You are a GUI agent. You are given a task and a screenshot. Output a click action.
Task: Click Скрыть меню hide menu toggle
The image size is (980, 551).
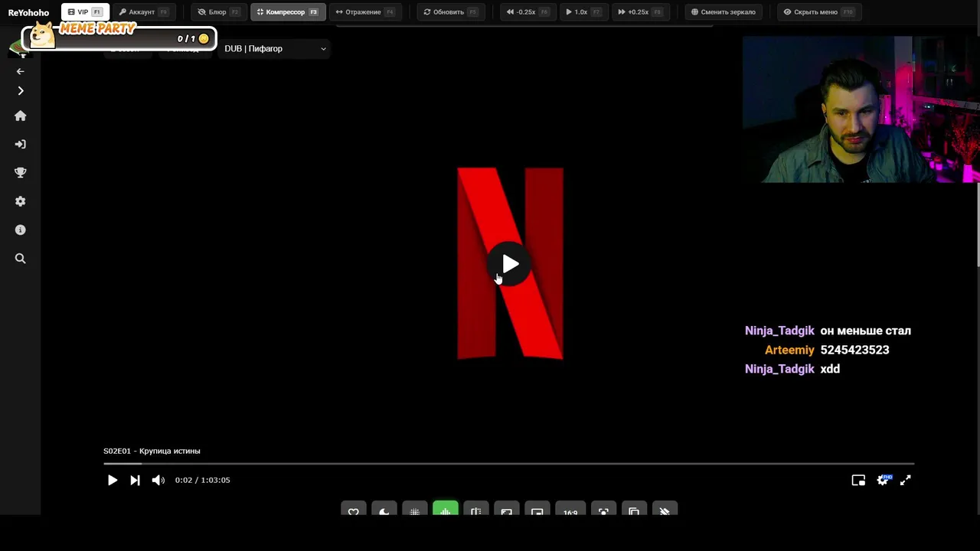click(818, 12)
